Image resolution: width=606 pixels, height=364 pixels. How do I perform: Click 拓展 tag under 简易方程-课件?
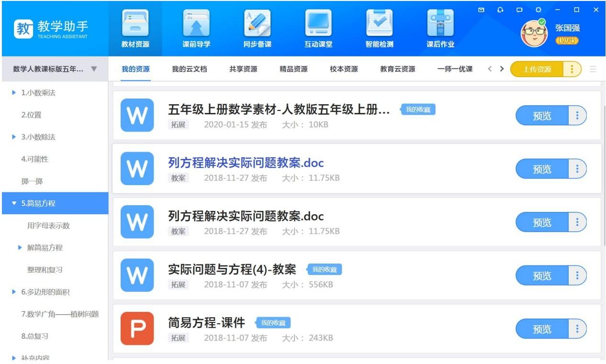[179, 338]
